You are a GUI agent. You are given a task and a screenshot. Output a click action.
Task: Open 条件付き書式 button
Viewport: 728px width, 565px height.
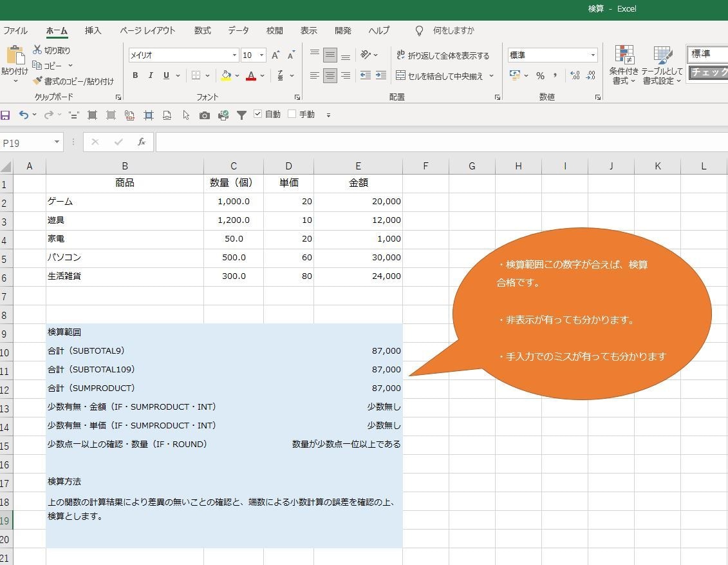624,65
